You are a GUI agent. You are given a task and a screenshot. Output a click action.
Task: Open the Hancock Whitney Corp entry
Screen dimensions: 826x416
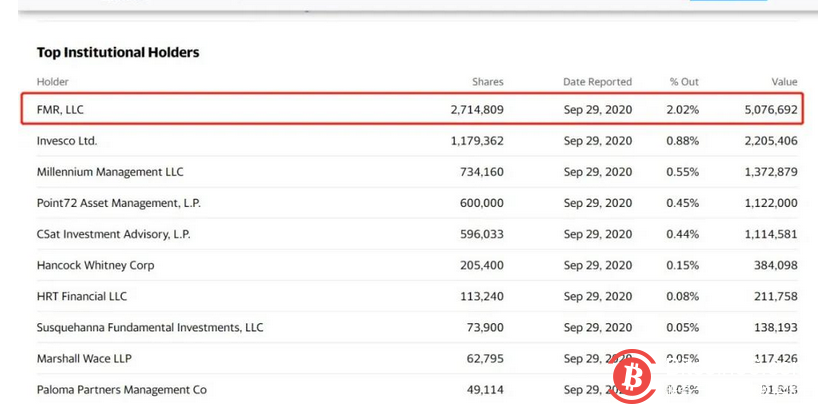click(96, 265)
